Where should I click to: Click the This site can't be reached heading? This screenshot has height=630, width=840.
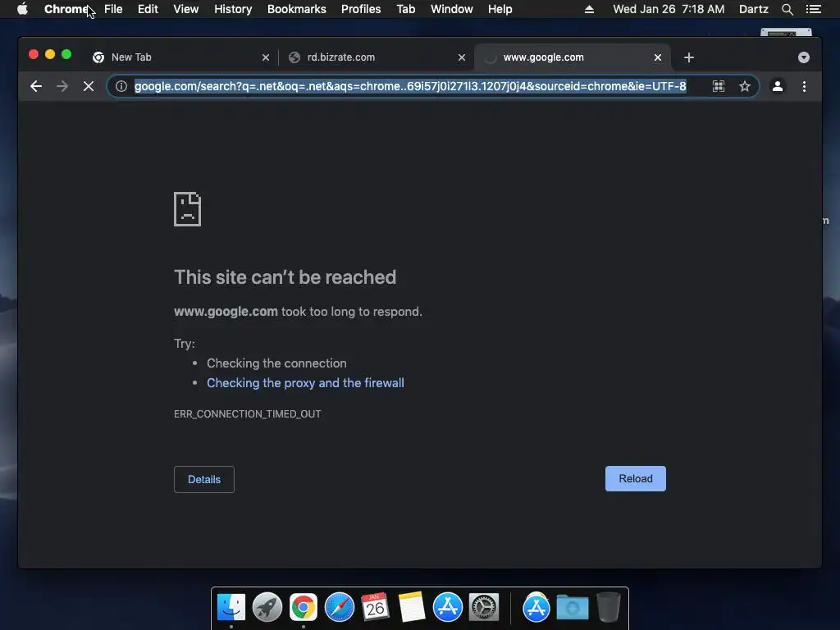coord(285,277)
